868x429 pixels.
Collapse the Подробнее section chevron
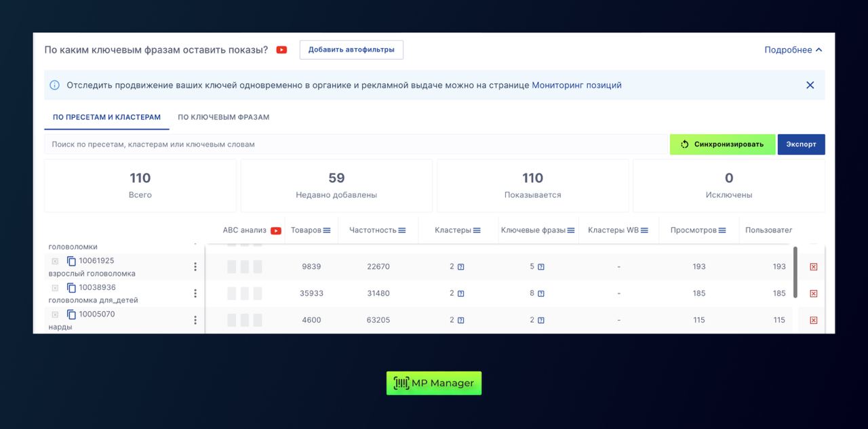[819, 50]
